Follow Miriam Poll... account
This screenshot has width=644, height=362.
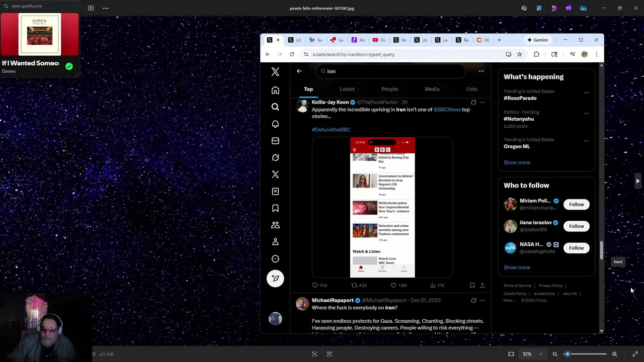pos(577,205)
